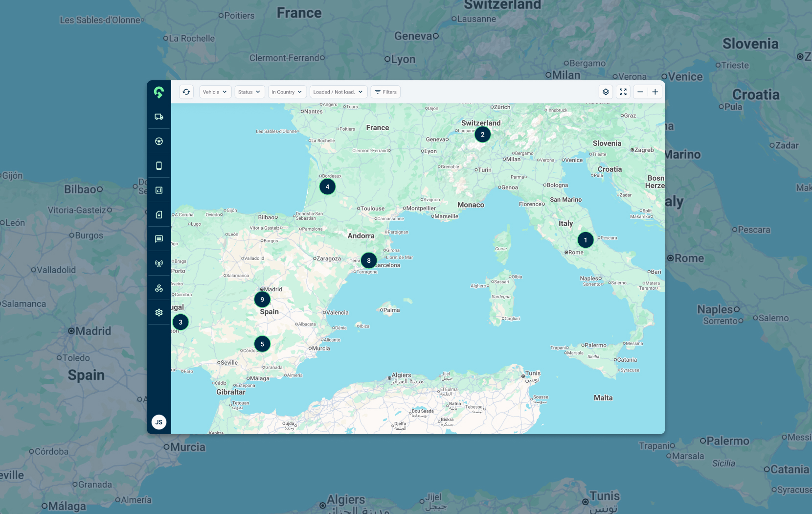Expand the Vehicle dropdown
The width and height of the screenshot is (812, 514).
pos(215,92)
